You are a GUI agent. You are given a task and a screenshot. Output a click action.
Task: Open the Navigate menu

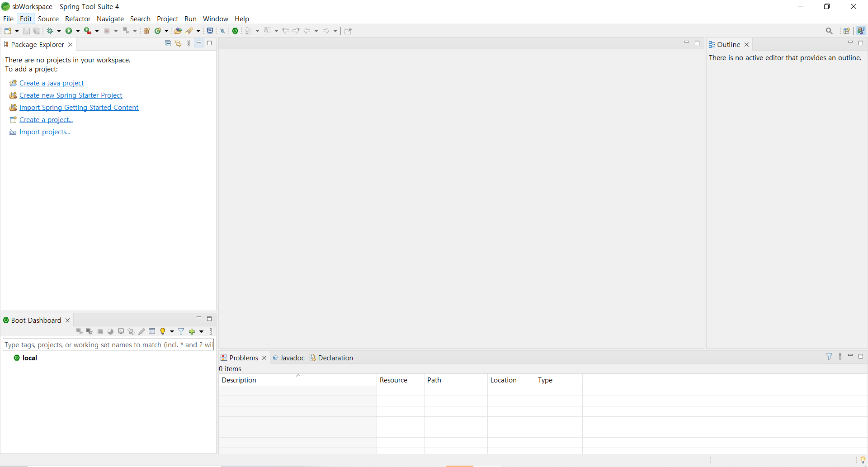pos(110,19)
